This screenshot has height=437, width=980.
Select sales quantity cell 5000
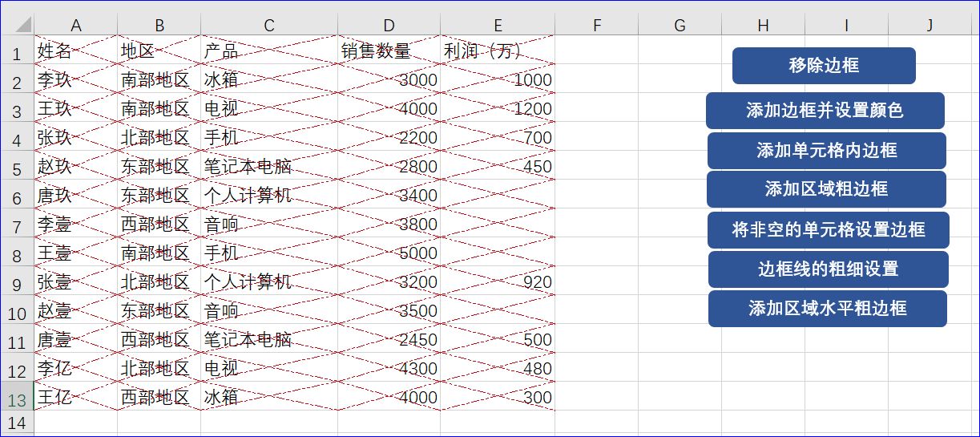[x=389, y=253]
